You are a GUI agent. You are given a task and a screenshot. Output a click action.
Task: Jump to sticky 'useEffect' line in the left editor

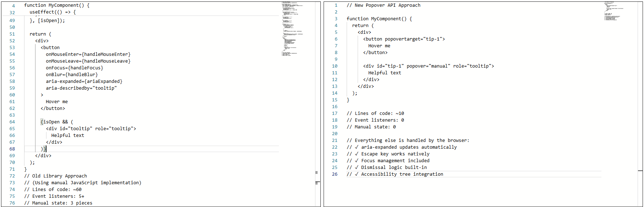coord(53,12)
